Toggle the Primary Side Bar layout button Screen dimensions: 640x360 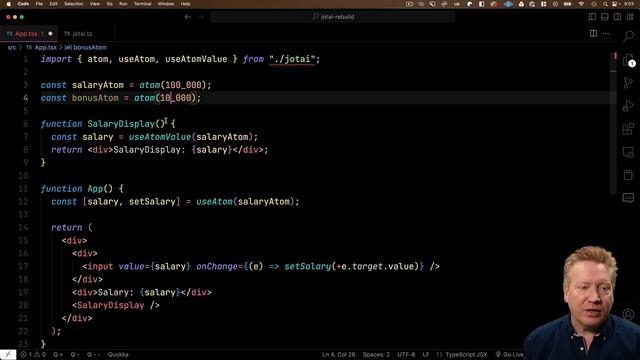[x=592, y=17]
